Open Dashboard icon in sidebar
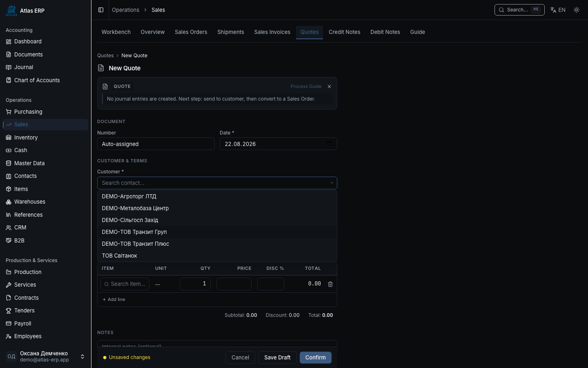Image resolution: width=588 pixels, height=368 pixels. tap(9, 42)
